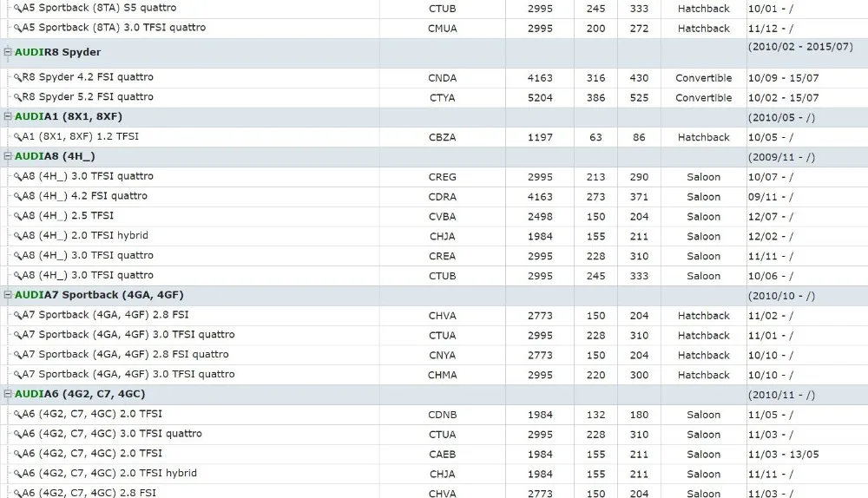Click production date 09/11 - /
The width and height of the screenshot is (868, 498).
(771, 197)
